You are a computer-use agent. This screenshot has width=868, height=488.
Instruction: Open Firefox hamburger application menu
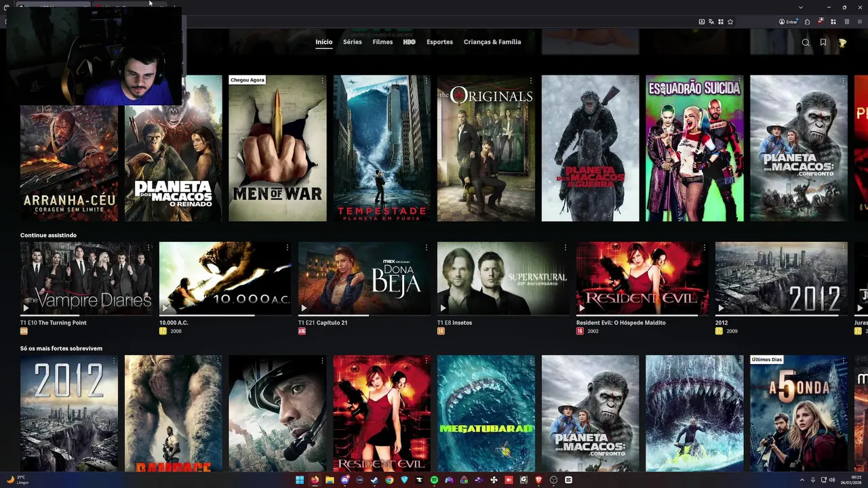pos(860,22)
